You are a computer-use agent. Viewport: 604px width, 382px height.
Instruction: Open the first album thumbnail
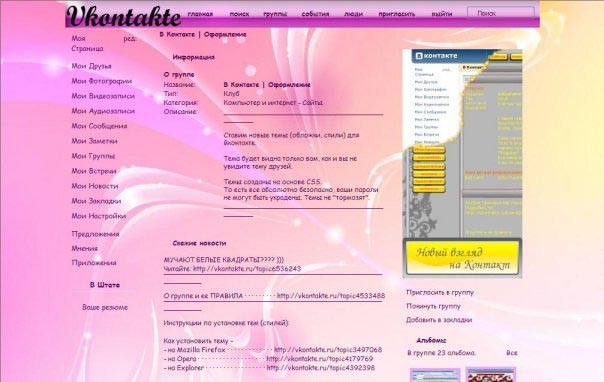435,375
